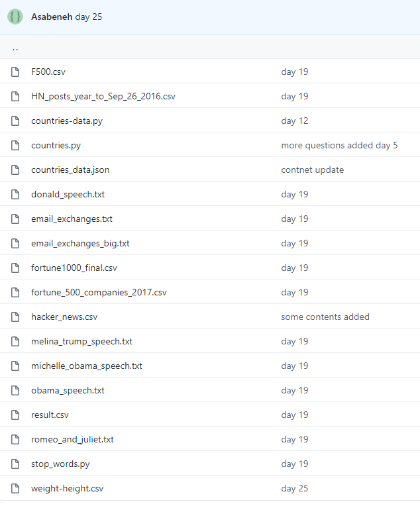The image size is (420, 508).
Task: Go up to parent directory '..'
Action: pyautogui.click(x=15, y=49)
